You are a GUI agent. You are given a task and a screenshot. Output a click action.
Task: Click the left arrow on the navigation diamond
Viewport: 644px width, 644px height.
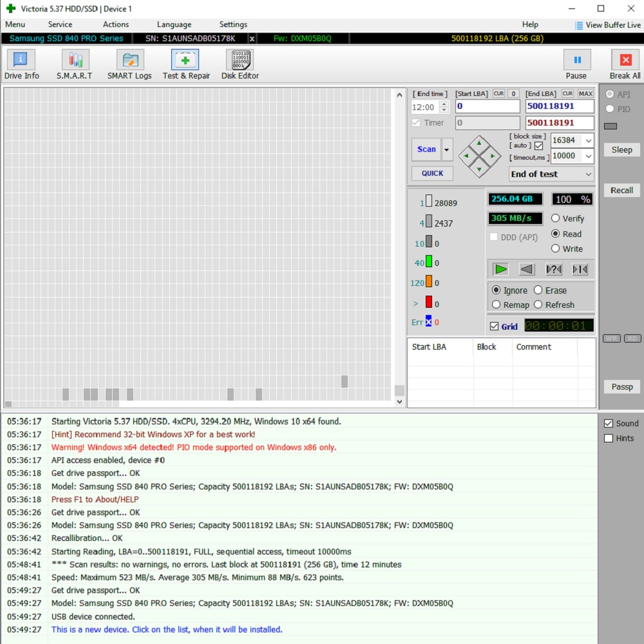(x=466, y=156)
